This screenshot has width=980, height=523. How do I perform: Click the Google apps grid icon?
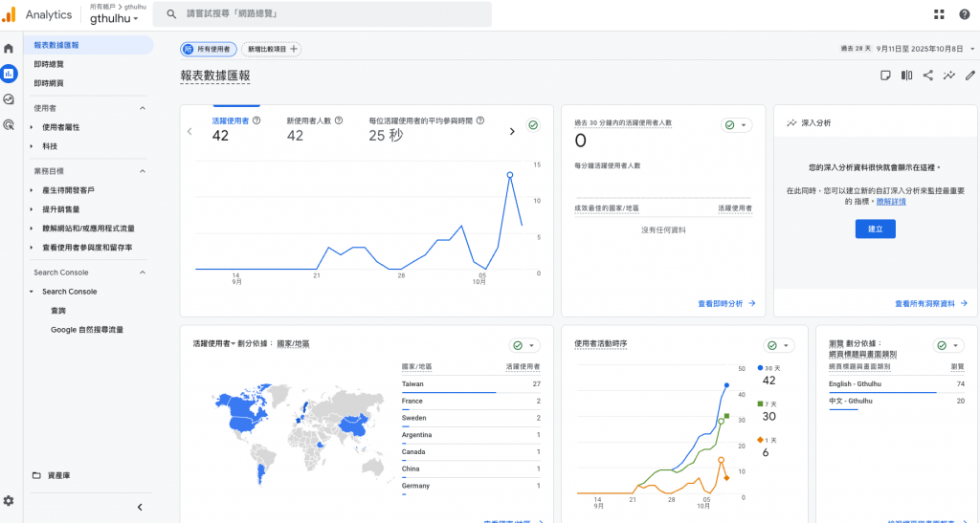pyautogui.click(x=939, y=14)
